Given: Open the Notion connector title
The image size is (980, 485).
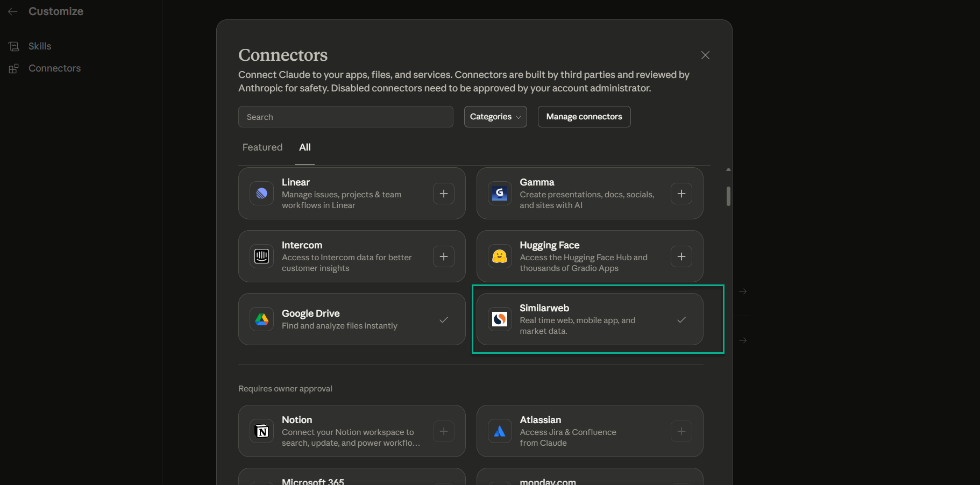Looking at the screenshot, I should point(297,420).
